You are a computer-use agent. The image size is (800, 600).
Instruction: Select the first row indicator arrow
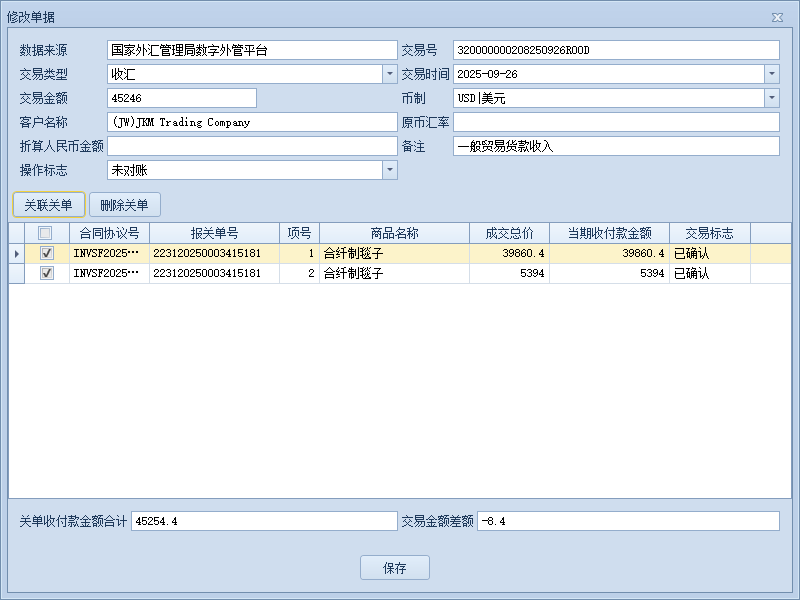(x=17, y=254)
